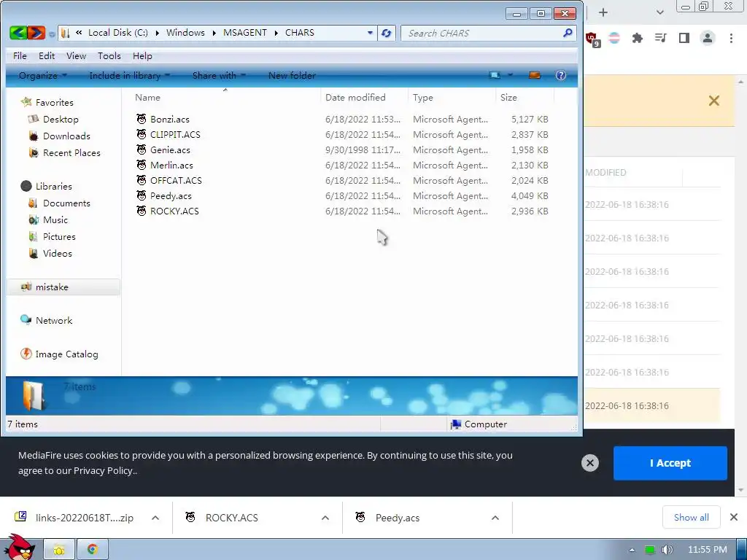Open the Videos library icon

pos(34,253)
